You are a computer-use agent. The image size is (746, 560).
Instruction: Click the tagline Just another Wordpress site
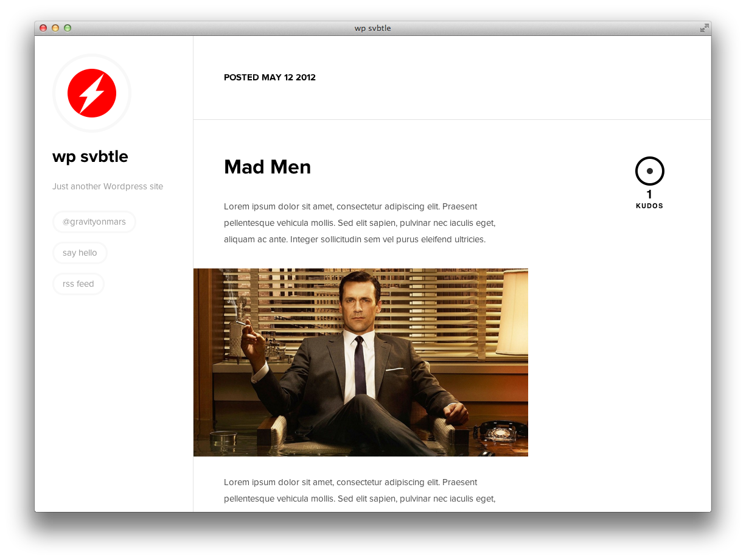pos(108,186)
